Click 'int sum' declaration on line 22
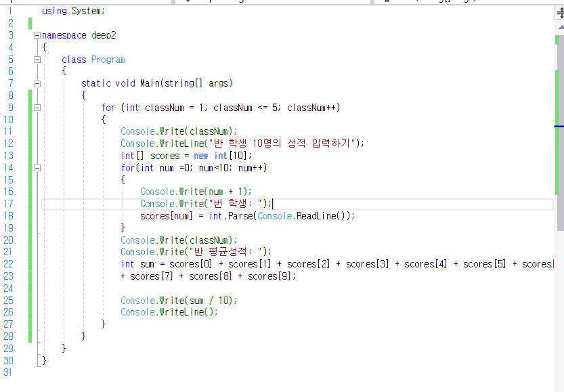The height and width of the screenshot is (392, 564). coord(137,264)
